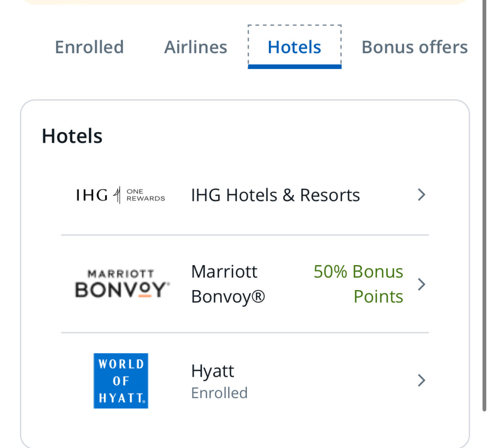
Task: Switch to the Airlines tab
Action: [x=196, y=47]
